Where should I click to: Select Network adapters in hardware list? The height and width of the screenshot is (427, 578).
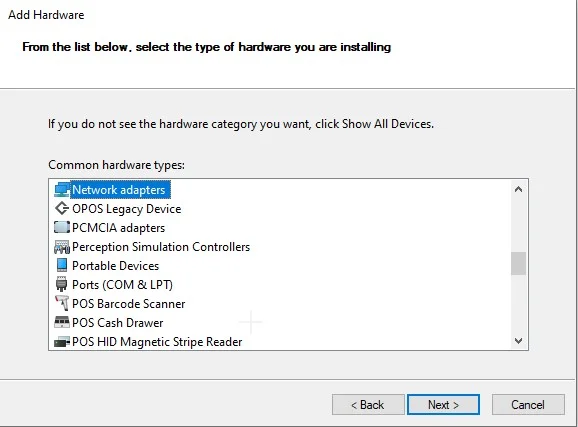click(119, 190)
